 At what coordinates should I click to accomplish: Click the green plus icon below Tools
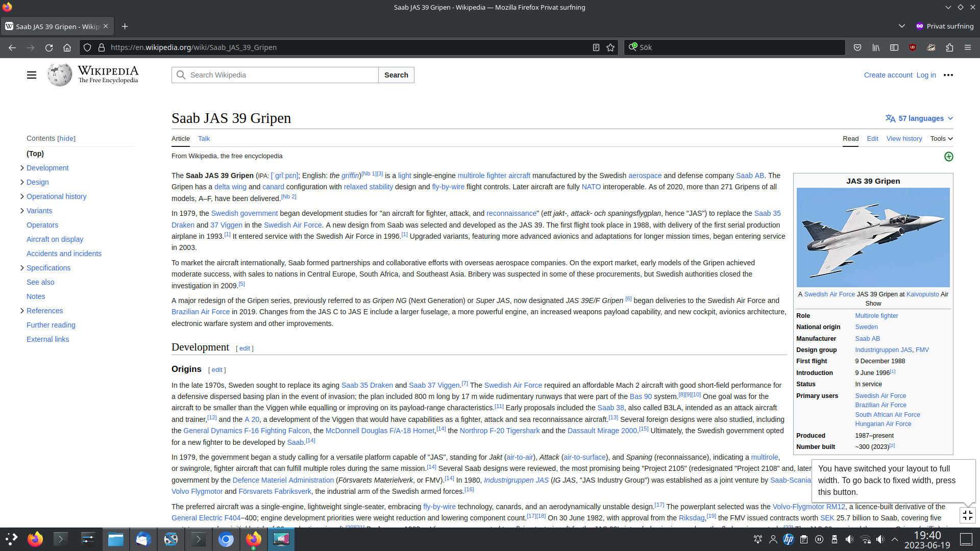coord(948,157)
